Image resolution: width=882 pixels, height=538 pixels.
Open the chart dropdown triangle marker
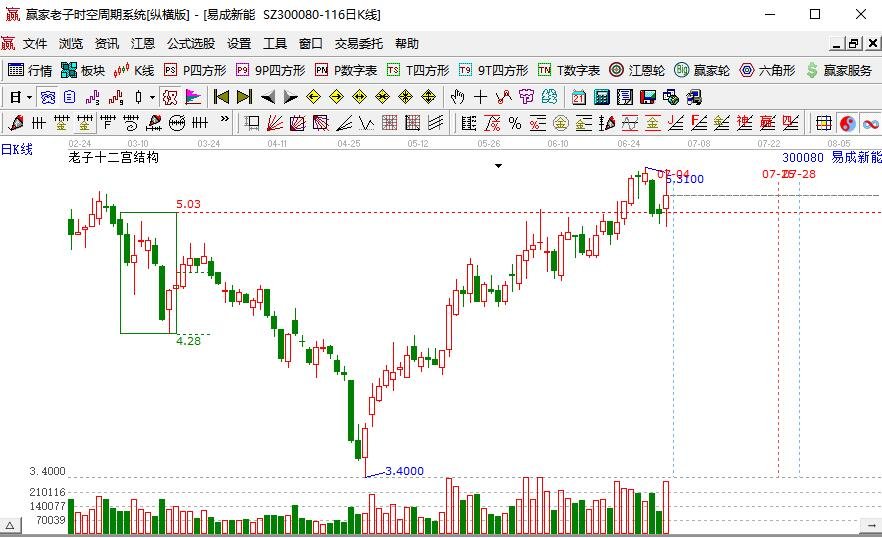498,166
